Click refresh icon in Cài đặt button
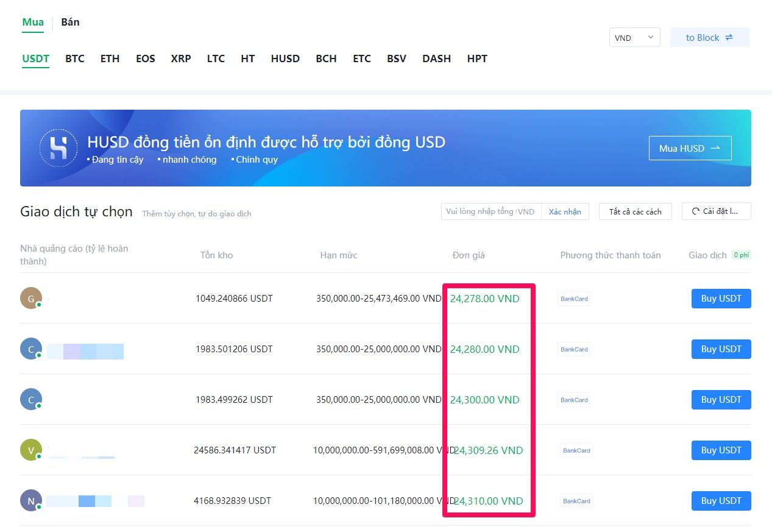 pyautogui.click(x=696, y=211)
